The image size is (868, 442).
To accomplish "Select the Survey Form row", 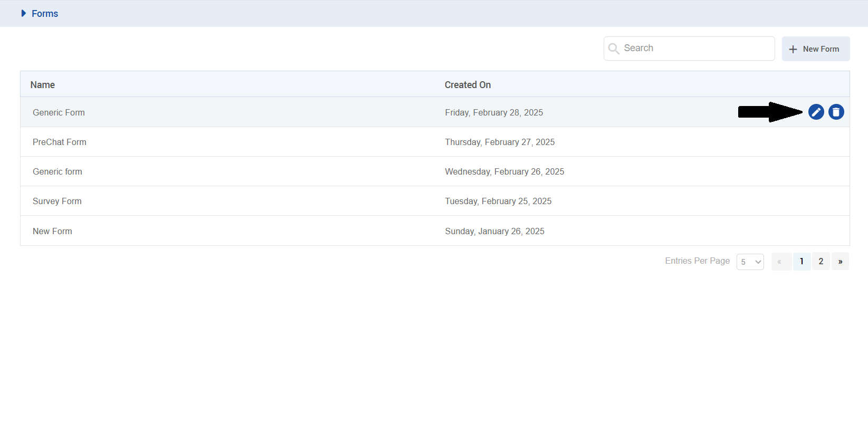I will 57,201.
